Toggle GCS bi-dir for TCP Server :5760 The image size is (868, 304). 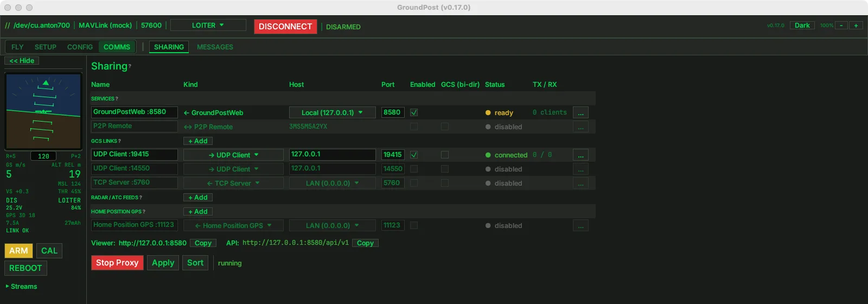click(x=445, y=183)
